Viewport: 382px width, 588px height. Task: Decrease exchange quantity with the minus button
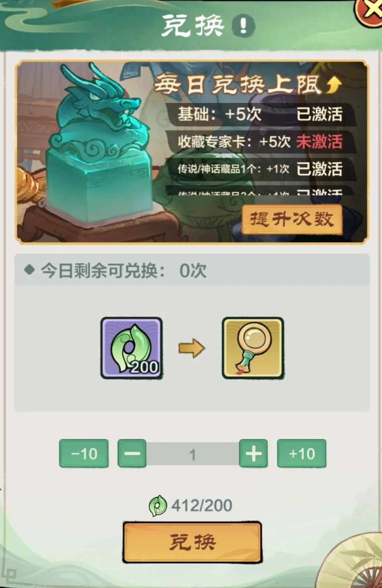[x=132, y=453]
